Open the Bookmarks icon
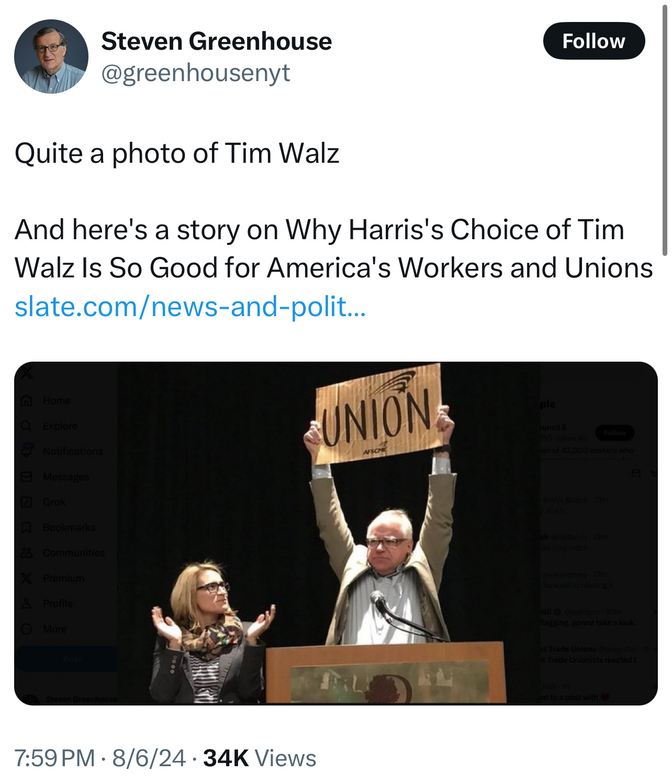Viewport: 672px width, 784px height. coord(26,528)
